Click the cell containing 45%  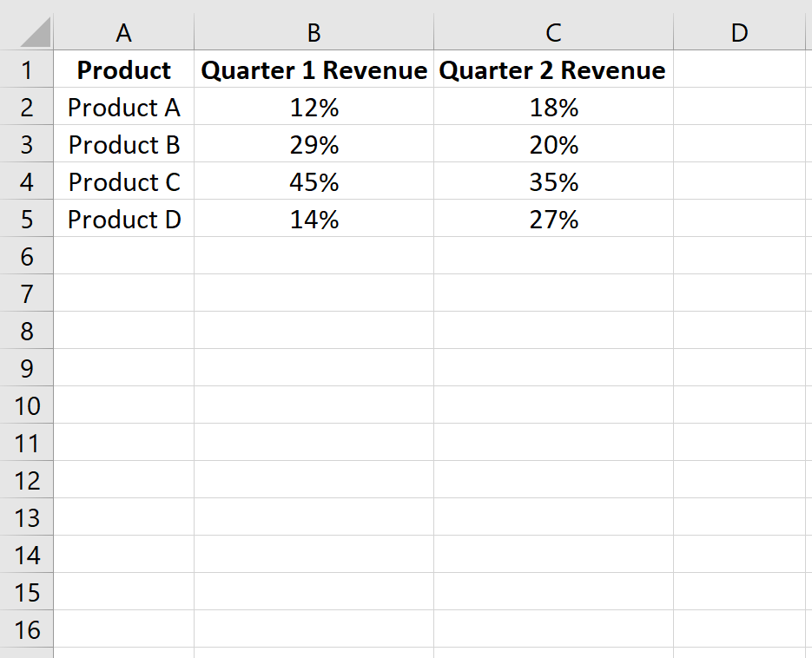point(314,181)
